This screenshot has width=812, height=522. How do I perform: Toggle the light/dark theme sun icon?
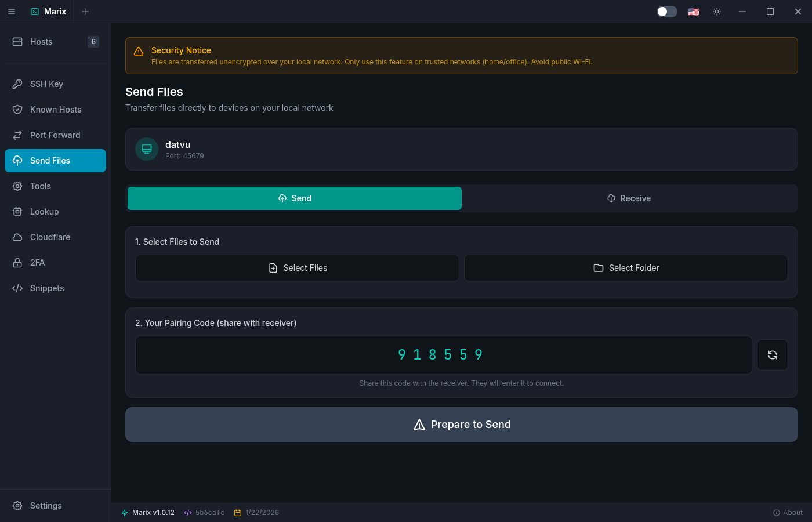click(x=717, y=12)
